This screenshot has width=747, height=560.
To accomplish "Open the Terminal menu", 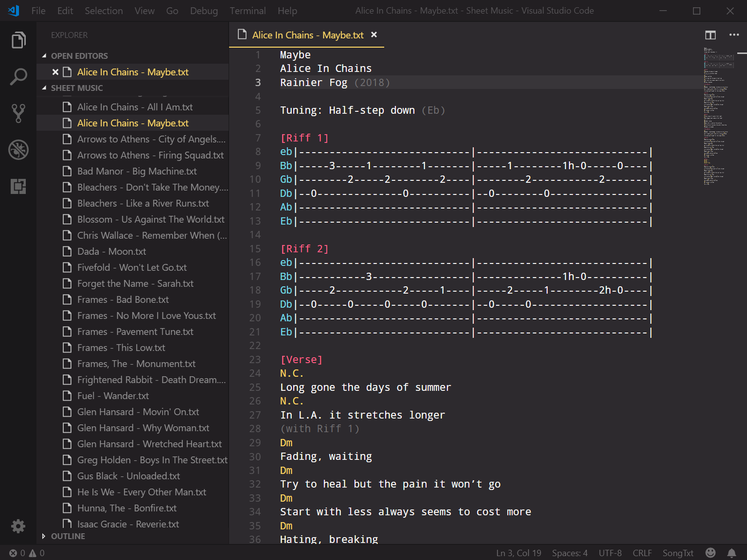I will point(248,11).
